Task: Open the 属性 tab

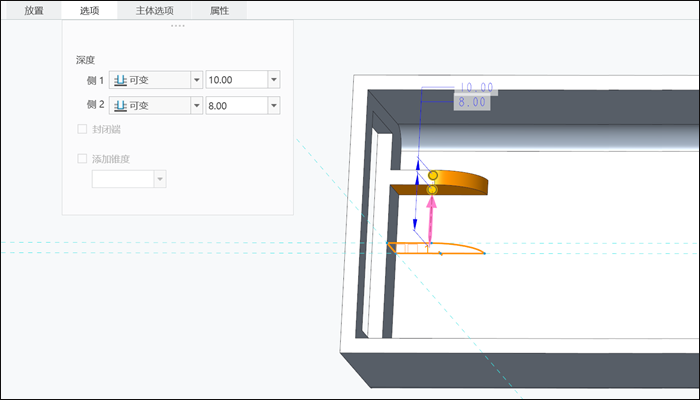Action: pyautogui.click(x=219, y=11)
